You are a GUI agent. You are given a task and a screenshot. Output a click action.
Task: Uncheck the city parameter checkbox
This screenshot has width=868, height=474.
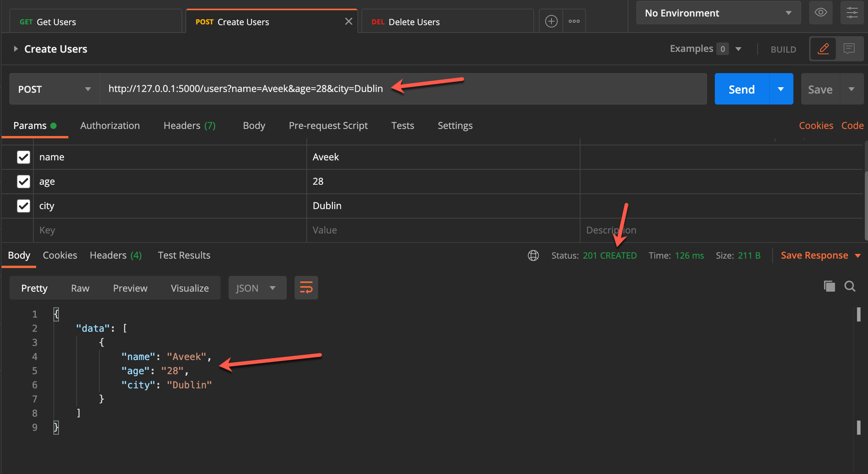pos(23,206)
